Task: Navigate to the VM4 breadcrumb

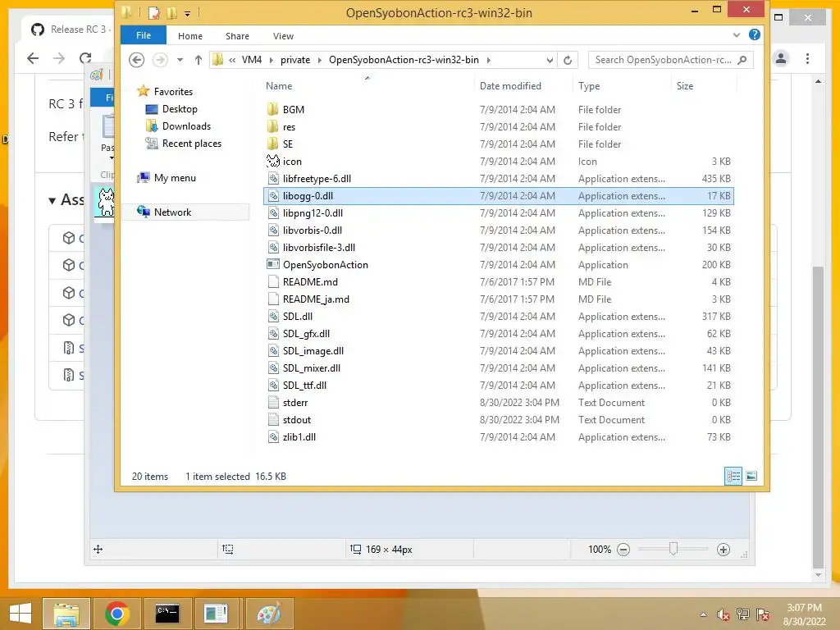Action: click(x=252, y=60)
